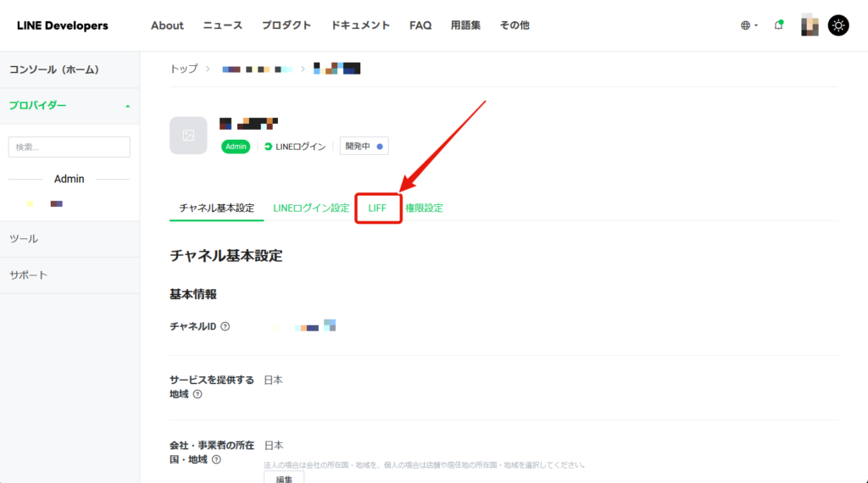This screenshot has height=483, width=868.
Task: Click the トップ breadcrumb
Action: tap(183, 69)
